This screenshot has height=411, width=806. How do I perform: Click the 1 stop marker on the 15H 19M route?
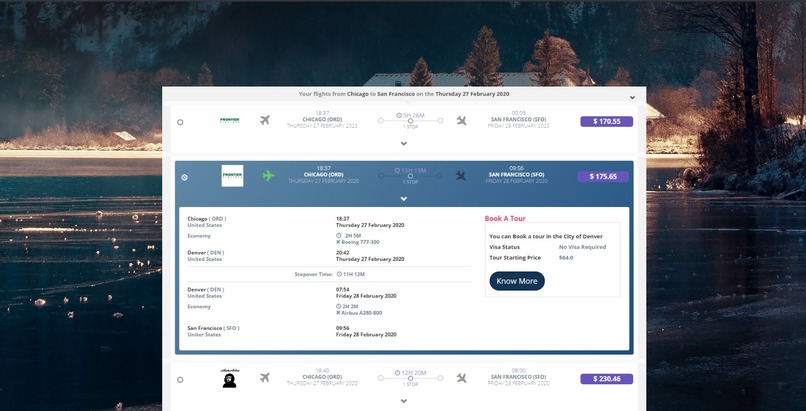410,176
